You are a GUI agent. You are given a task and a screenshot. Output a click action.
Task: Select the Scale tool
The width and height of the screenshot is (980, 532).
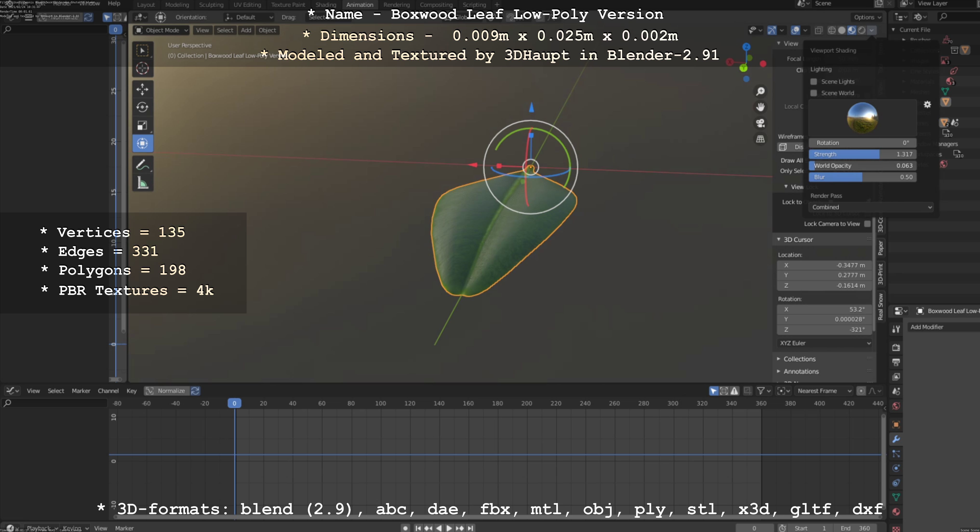pyautogui.click(x=143, y=126)
